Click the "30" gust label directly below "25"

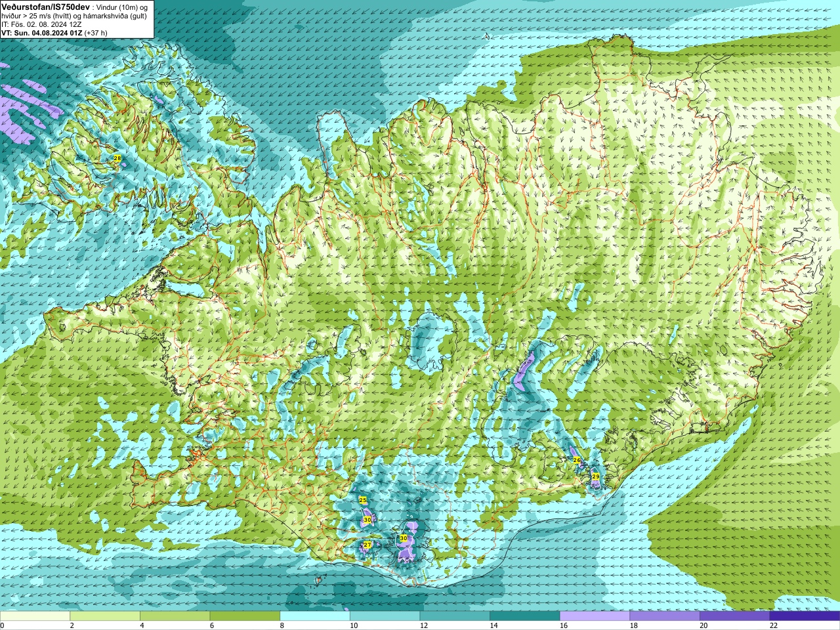coord(367,520)
